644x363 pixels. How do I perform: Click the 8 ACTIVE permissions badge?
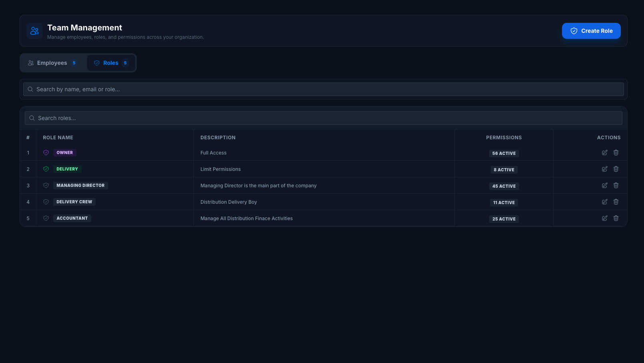pyautogui.click(x=504, y=170)
